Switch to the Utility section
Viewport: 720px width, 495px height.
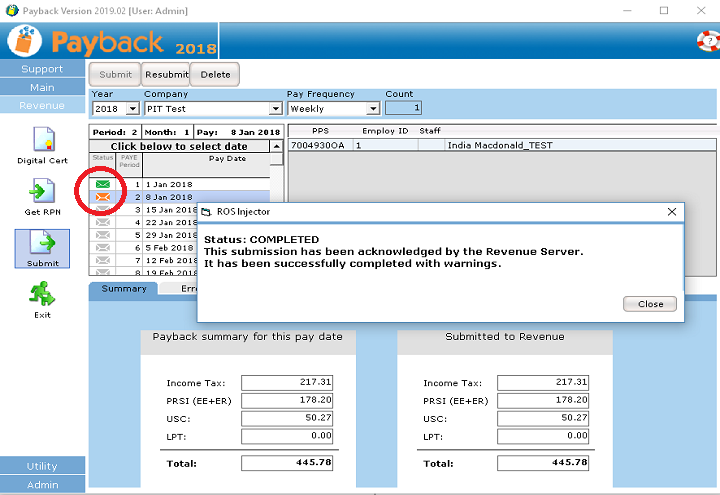pos(42,466)
